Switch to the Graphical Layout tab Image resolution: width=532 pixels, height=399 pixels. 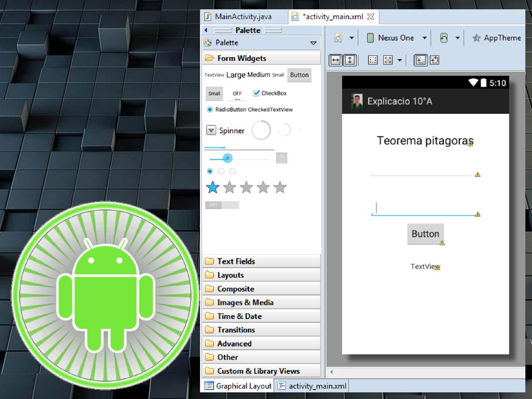click(238, 386)
